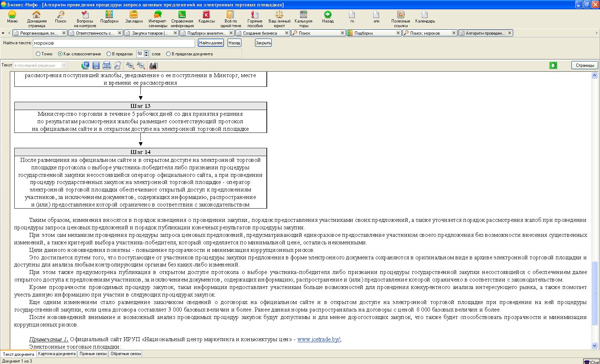
Task: Switch to the Создание бизнеса tab
Action: tap(260, 33)
